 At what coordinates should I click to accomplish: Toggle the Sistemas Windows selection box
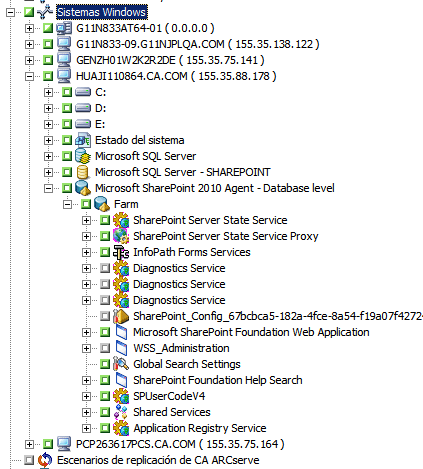pyautogui.click(x=29, y=12)
